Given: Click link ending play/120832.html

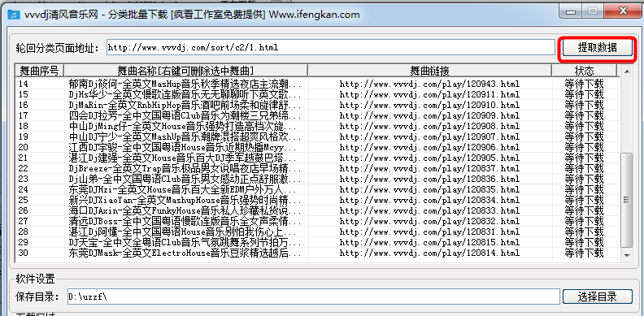Looking at the screenshot, I should point(429,221).
